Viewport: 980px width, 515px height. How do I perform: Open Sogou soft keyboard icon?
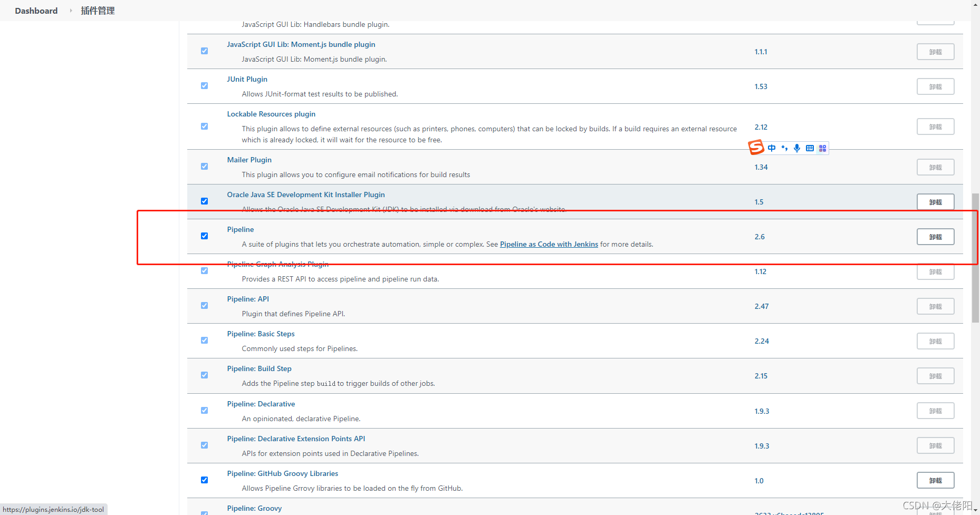(810, 148)
